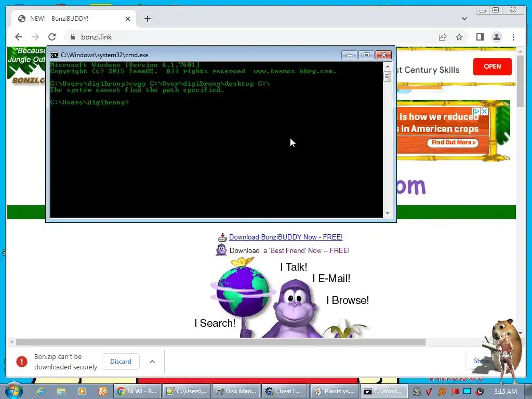This screenshot has height=399, width=532.
Task: Click the 3:15 AM taskbar clock
Action: pos(505,391)
